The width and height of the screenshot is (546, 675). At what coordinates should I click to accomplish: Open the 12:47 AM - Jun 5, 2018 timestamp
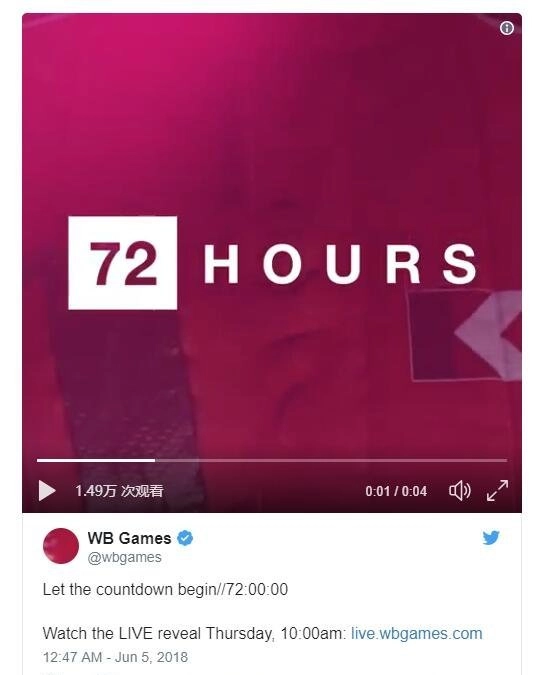(115, 657)
